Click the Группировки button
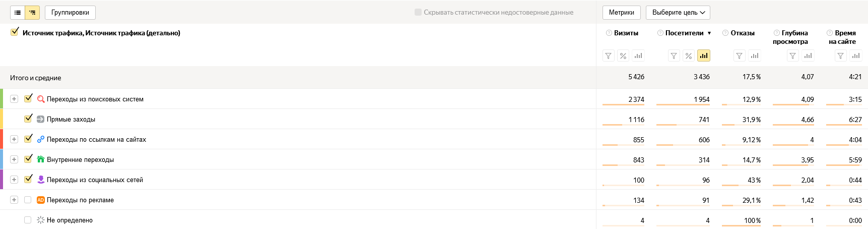Viewport: 868px width, 229px height. [x=70, y=13]
